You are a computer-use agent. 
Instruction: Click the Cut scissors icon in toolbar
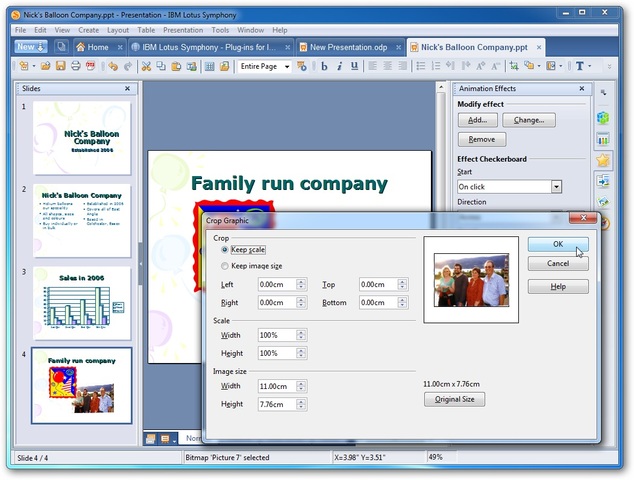tap(146, 66)
